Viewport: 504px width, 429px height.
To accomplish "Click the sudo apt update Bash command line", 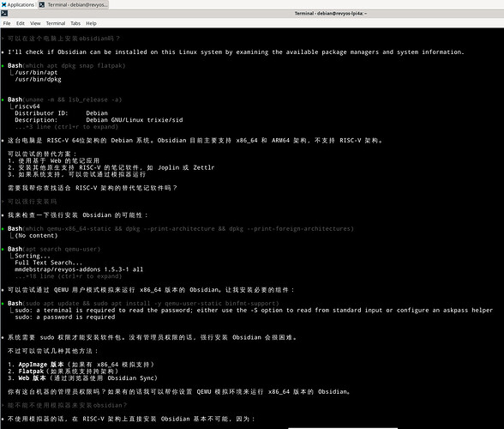I will tap(143, 303).
